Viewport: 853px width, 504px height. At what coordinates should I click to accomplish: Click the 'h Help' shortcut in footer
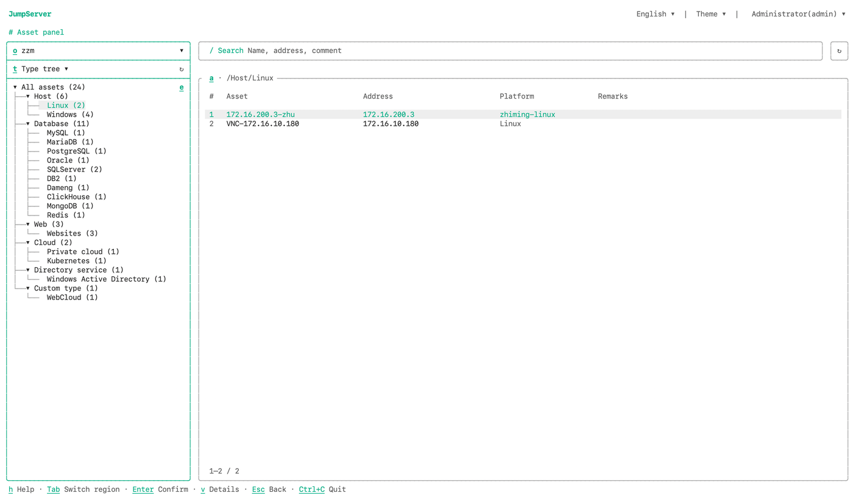[x=21, y=490]
